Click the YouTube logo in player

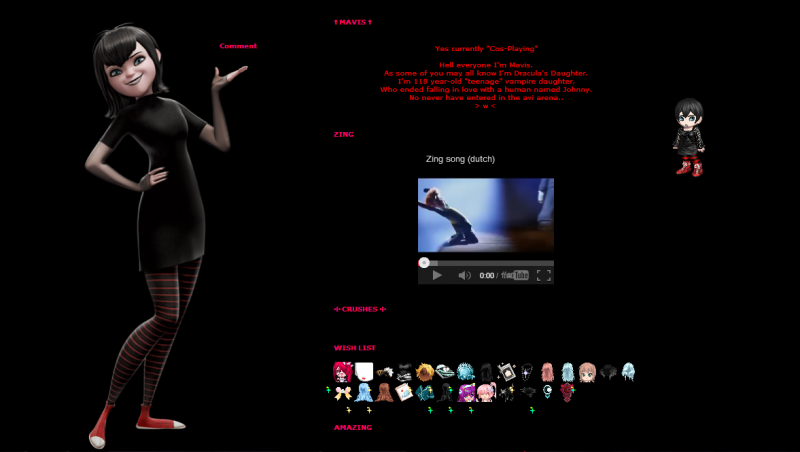point(516,275)
